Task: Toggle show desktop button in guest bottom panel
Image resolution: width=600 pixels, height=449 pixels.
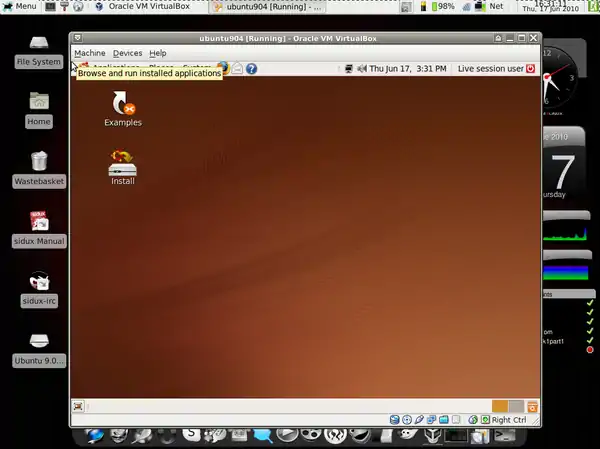Action: tap(78, 406)
